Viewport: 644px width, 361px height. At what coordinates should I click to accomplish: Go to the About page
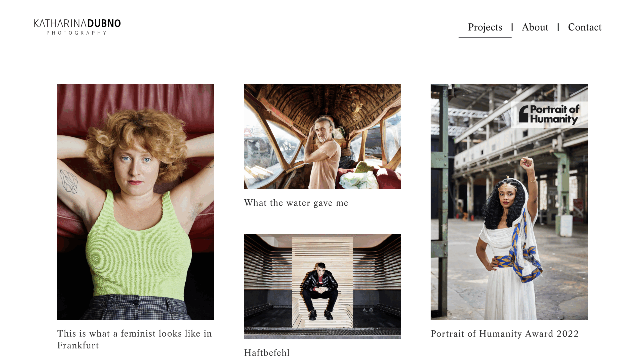tap(535, 27)
